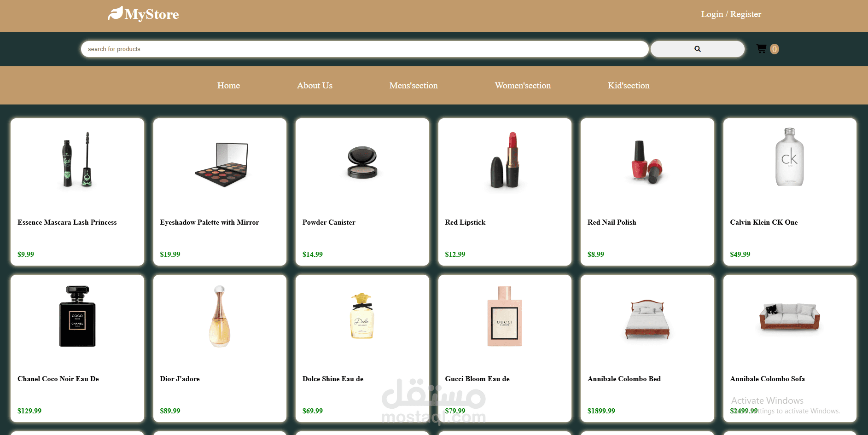Viewport: 868px width, 435px height.
Task: Open the shopping cart icon
Action: pos(761,48)
